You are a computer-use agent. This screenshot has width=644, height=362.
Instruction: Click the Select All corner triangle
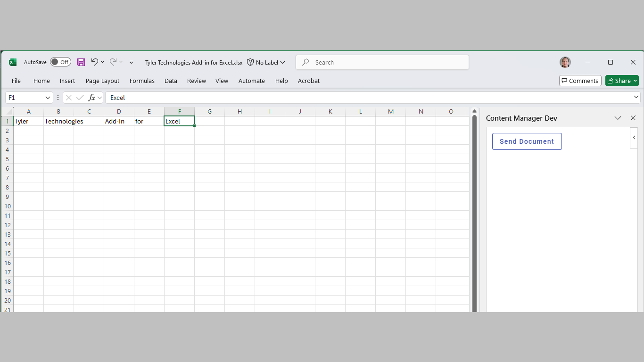pos(7,112)
